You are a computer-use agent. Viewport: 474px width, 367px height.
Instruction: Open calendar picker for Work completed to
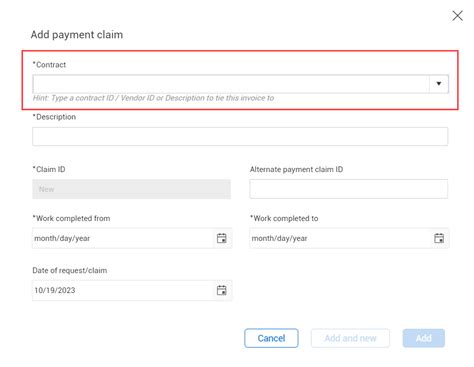pos(439,238)
